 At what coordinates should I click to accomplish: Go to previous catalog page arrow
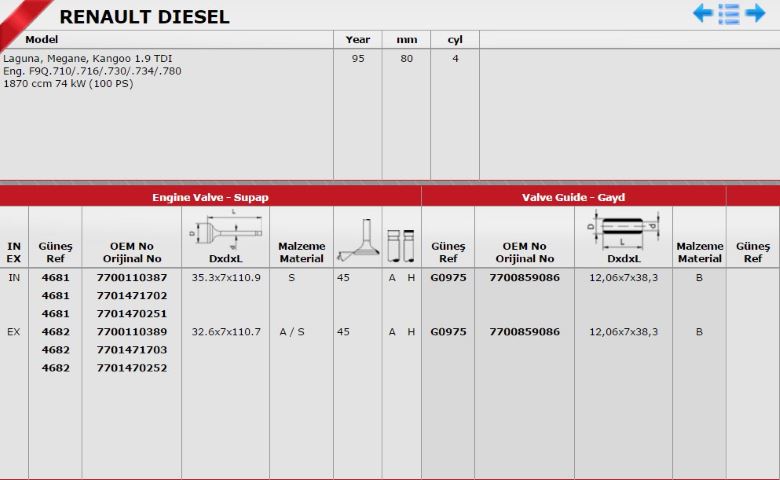pos(702,13)
